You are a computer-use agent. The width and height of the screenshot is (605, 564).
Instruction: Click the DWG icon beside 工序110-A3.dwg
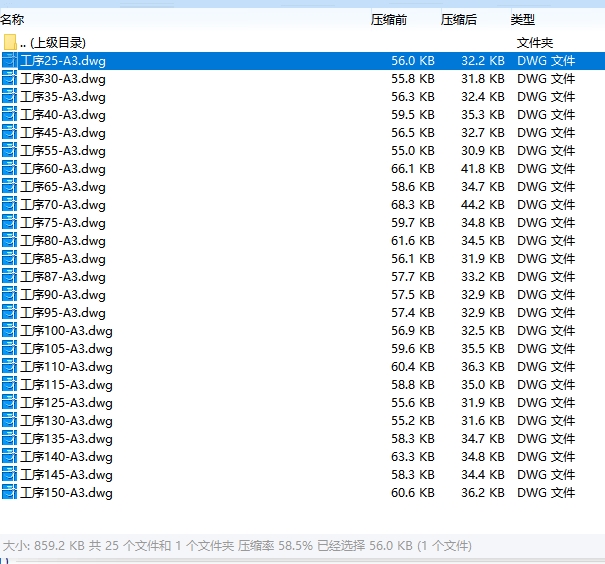(10, 366)
